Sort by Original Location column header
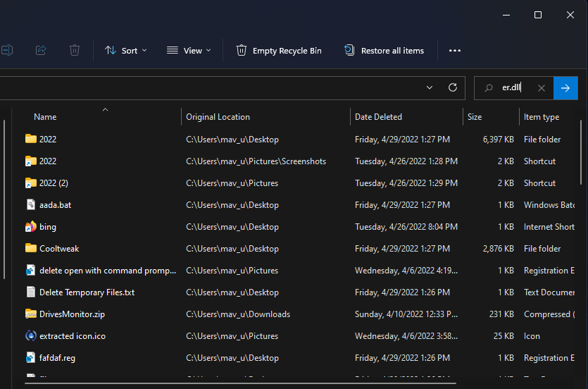Image resolution: width=588 pixels, height=389 pixels. 218,117
